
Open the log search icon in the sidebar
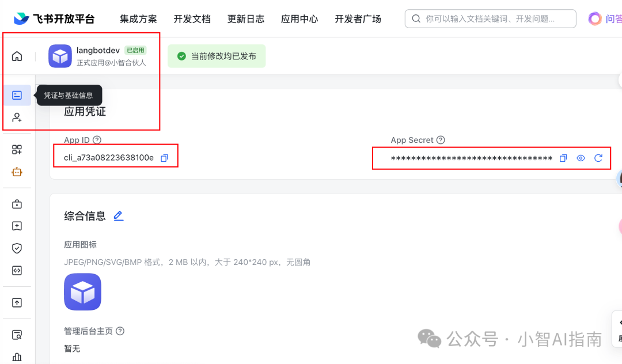coord(17,335)
